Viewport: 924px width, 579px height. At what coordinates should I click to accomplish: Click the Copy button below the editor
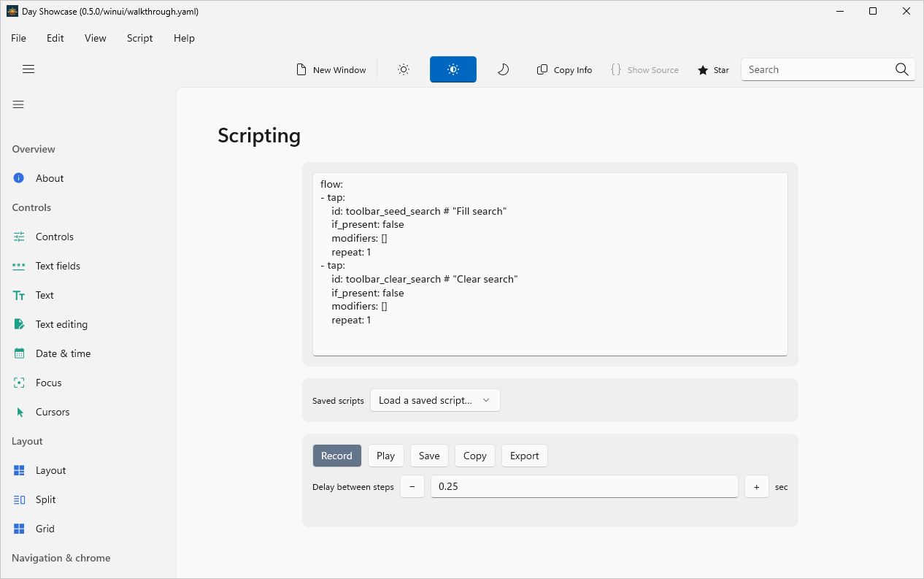pos(474,456)
